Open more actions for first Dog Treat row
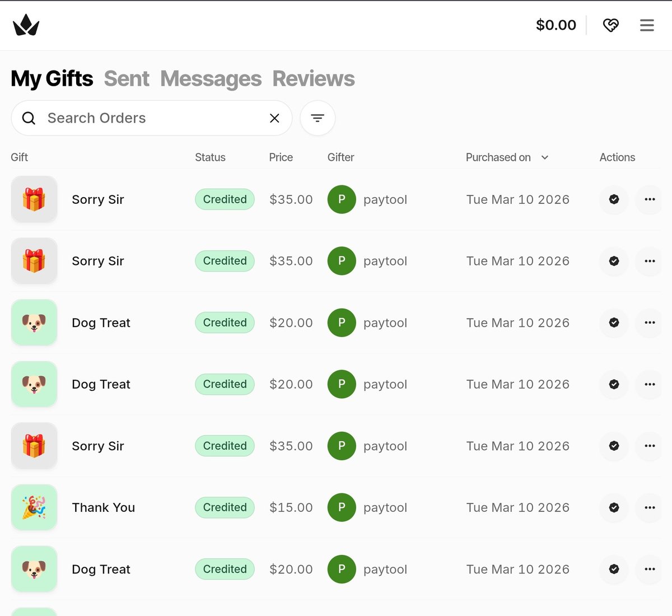 point(650,323)
